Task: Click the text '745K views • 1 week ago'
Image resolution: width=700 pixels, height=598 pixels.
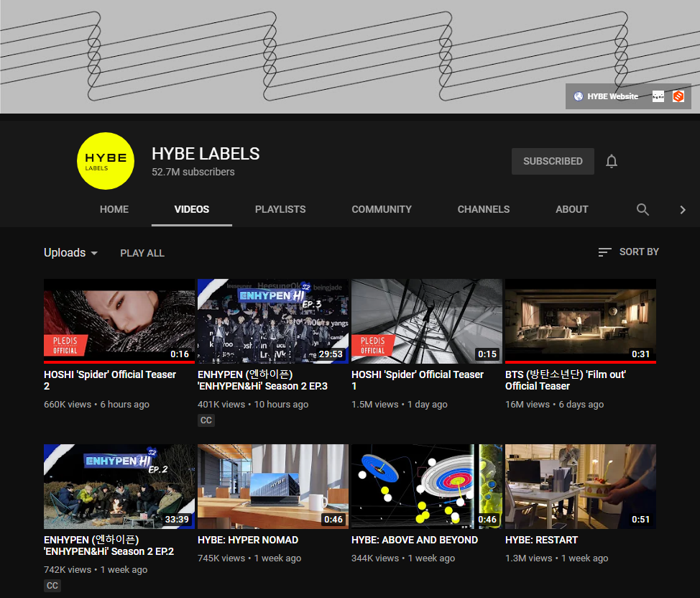Action: pos(249,558)
